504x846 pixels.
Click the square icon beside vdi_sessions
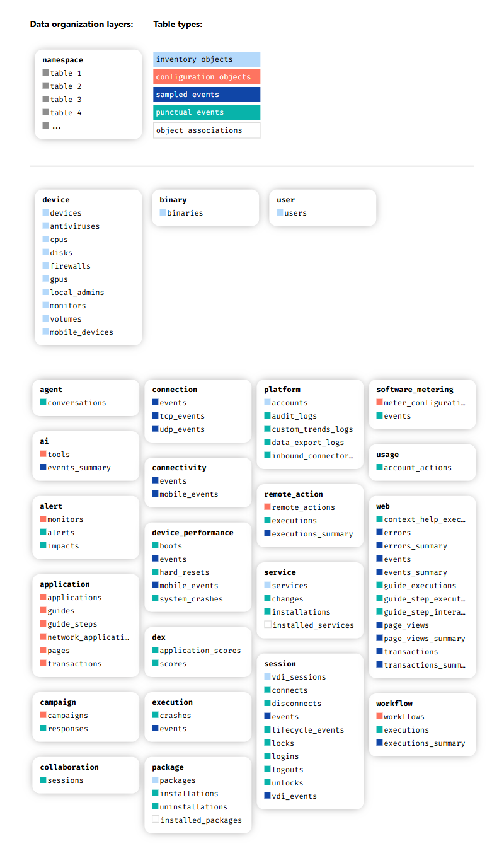tap(267, 677)
